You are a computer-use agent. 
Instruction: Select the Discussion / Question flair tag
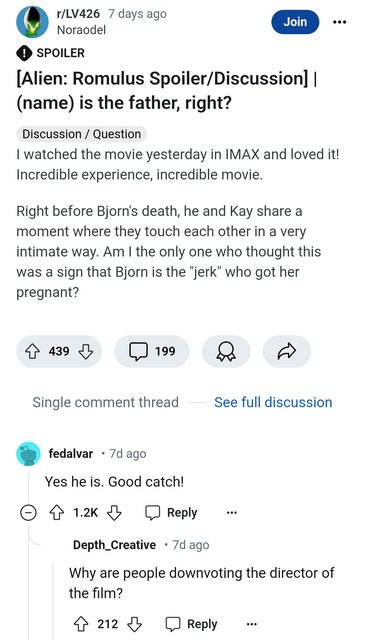(x=82, y=134)
